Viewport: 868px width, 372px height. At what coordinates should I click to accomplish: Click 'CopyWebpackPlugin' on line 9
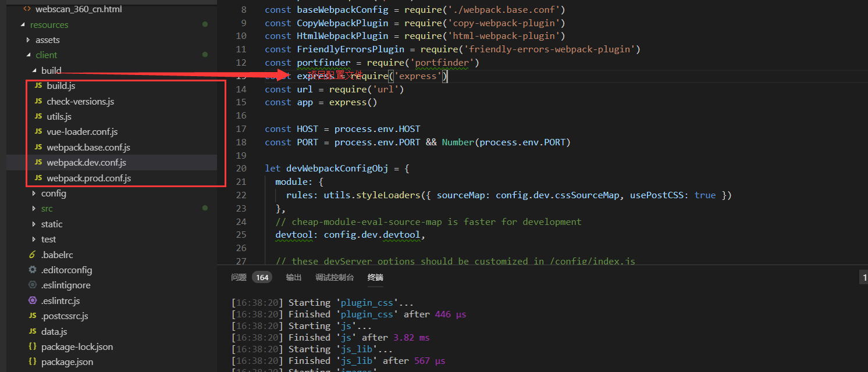click(x=342, y=23)
